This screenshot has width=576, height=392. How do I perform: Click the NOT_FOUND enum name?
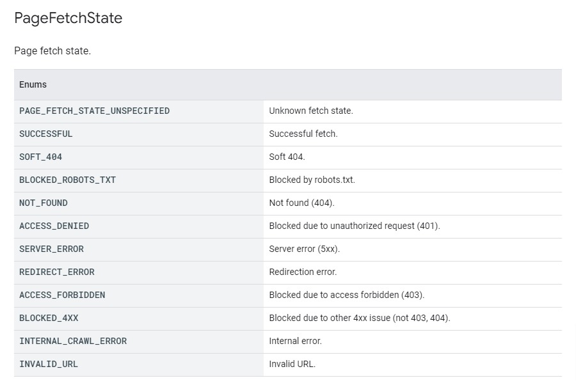44,203
